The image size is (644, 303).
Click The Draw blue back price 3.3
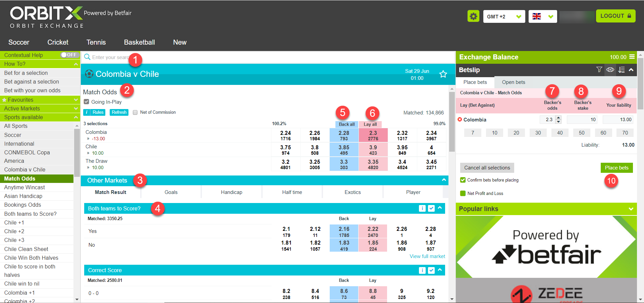pos(344,164)
